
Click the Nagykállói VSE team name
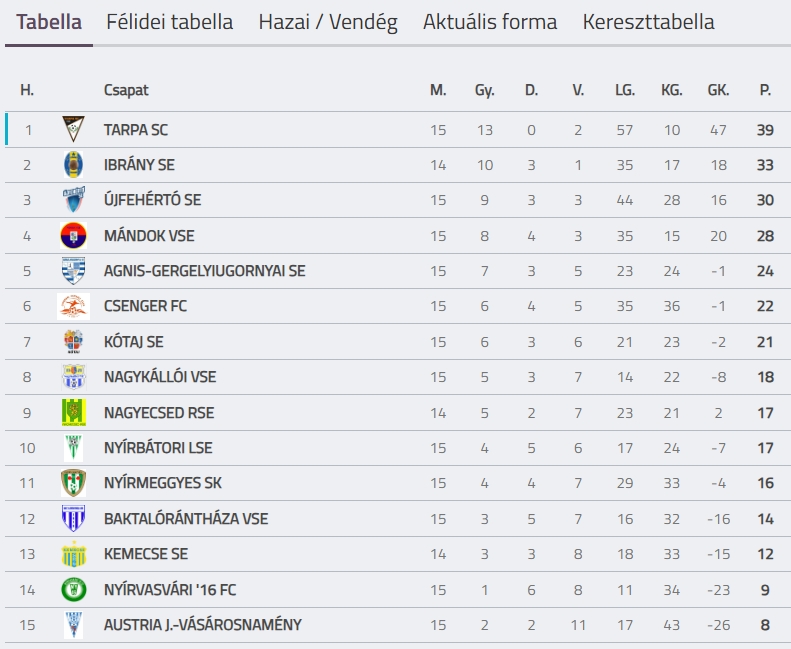click(160, 377)
